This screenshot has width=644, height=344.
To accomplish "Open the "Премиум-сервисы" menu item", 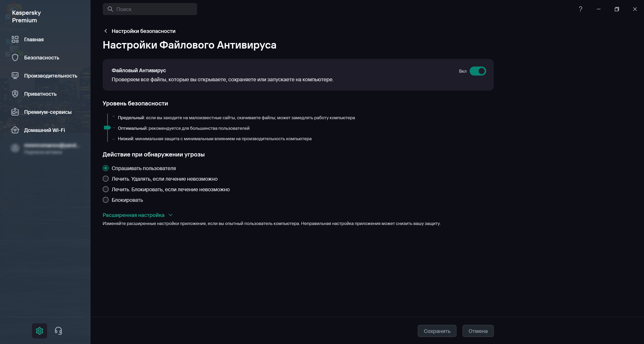I will tap(47, 112).
